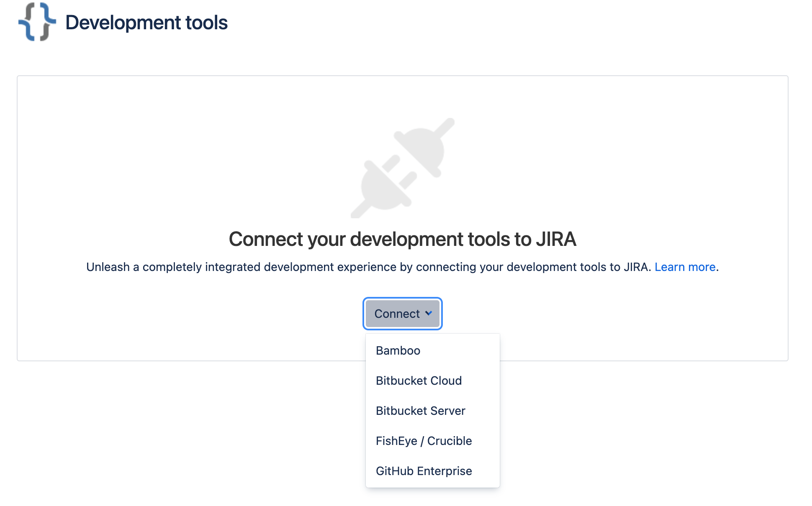This screenshot has height=506, width=812.
Task: Follow the Learn more link
Action: tap(685, 267)
